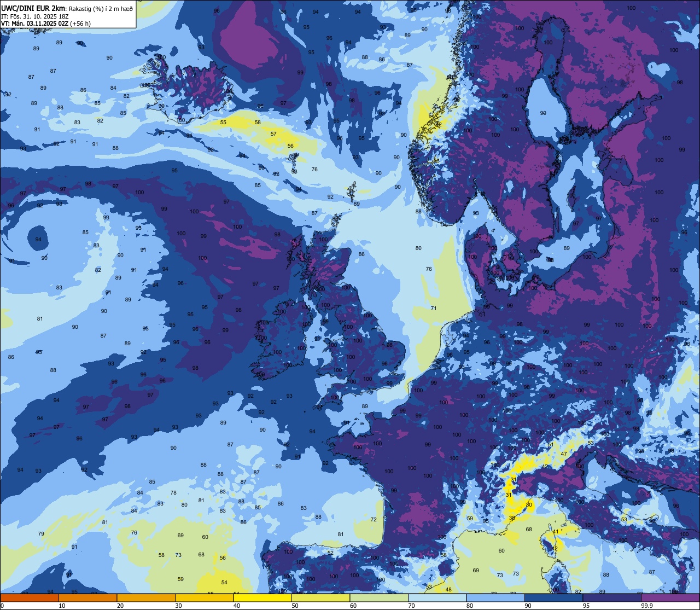Screen dimensions: 700x610
Task: Click the 70–80% light blue legend swatch
Action: coord(437,597)
